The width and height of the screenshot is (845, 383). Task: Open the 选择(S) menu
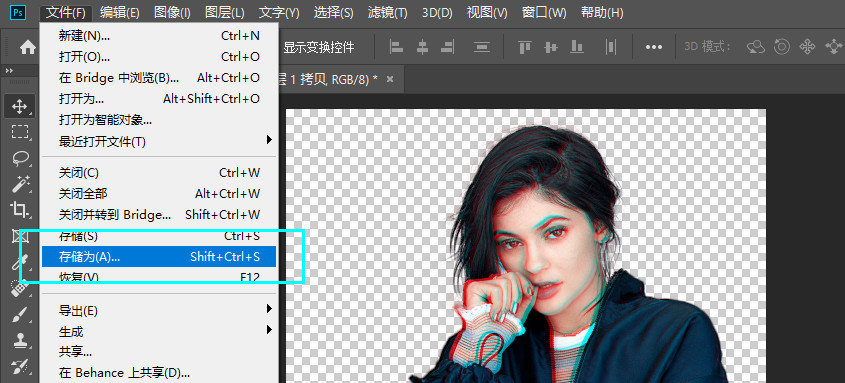(334, 12)
